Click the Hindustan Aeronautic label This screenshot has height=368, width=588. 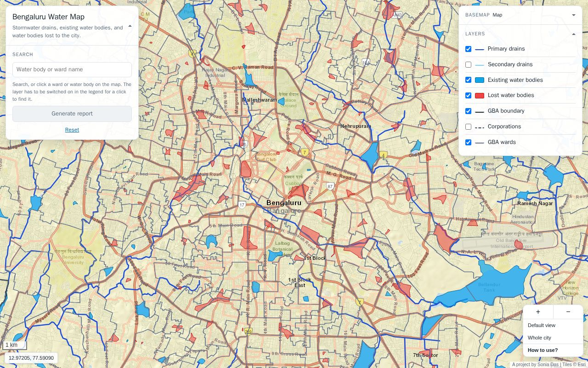click(523, 219)
